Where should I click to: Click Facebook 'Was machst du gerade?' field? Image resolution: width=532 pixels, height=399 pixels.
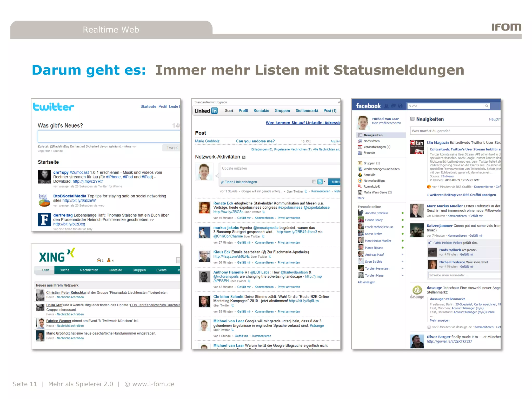click(x=455, y=131)
